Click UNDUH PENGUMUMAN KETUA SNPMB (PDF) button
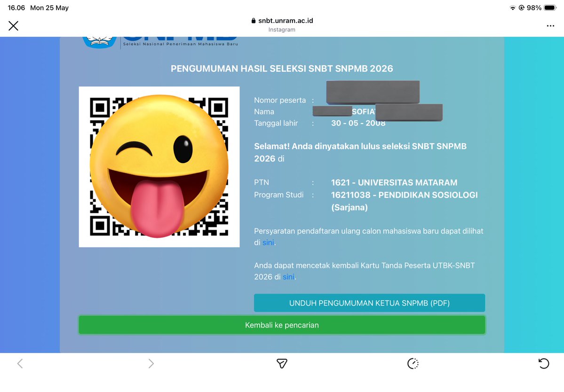The width and height of the screenshot is (564, 392). [369, 303]
